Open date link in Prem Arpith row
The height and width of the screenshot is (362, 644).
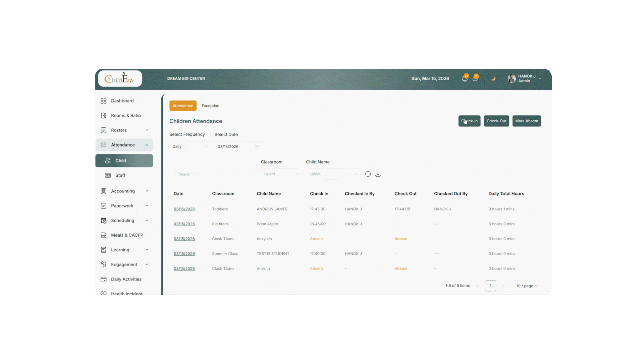coord(184,224)
